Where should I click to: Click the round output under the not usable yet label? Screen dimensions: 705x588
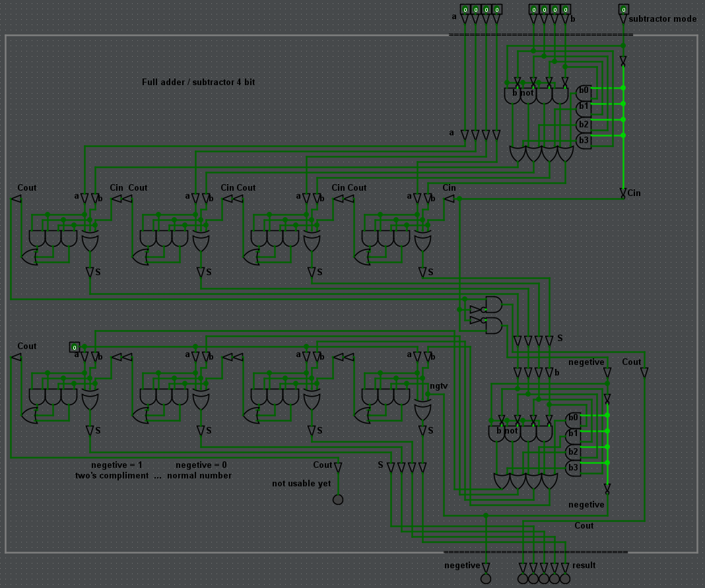[338, 500]
